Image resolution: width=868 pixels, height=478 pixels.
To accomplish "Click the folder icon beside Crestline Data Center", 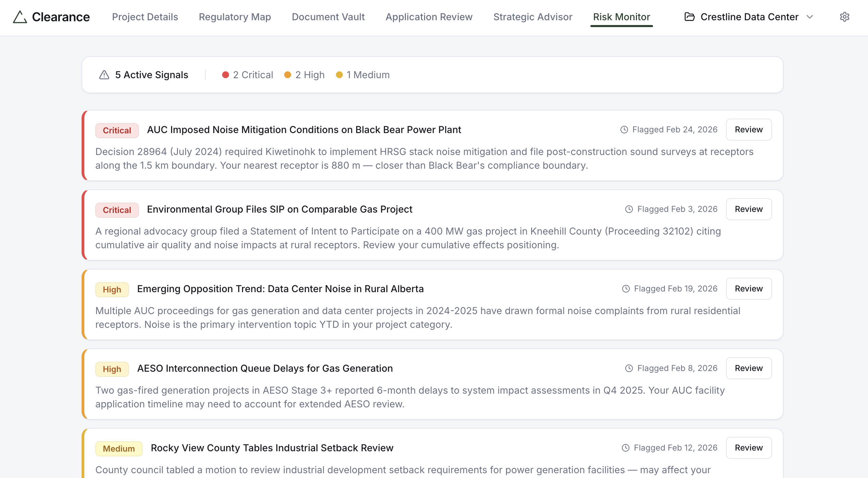I will point(690,17).
